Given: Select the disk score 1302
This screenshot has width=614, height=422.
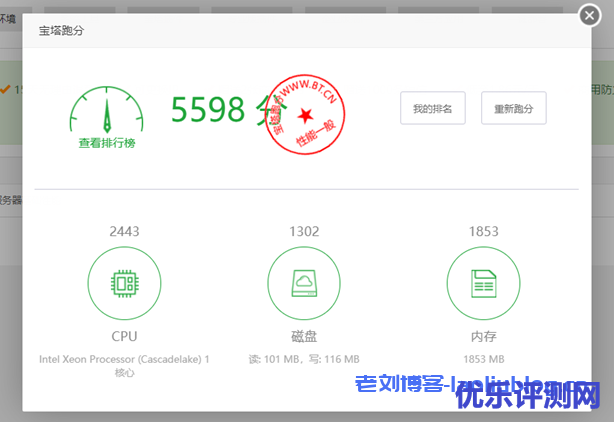Looking at the screenshot, I should tap(304, 231).
